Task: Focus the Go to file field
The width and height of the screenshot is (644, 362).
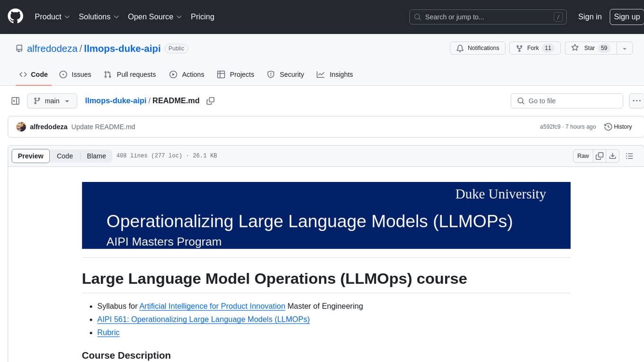Action: click(567, 101)
